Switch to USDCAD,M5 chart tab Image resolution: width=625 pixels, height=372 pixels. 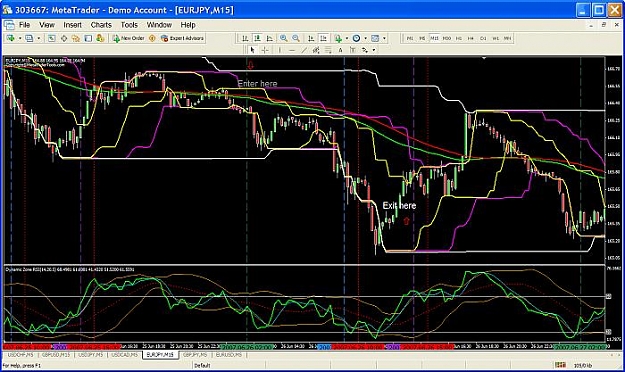coord(124,354)
